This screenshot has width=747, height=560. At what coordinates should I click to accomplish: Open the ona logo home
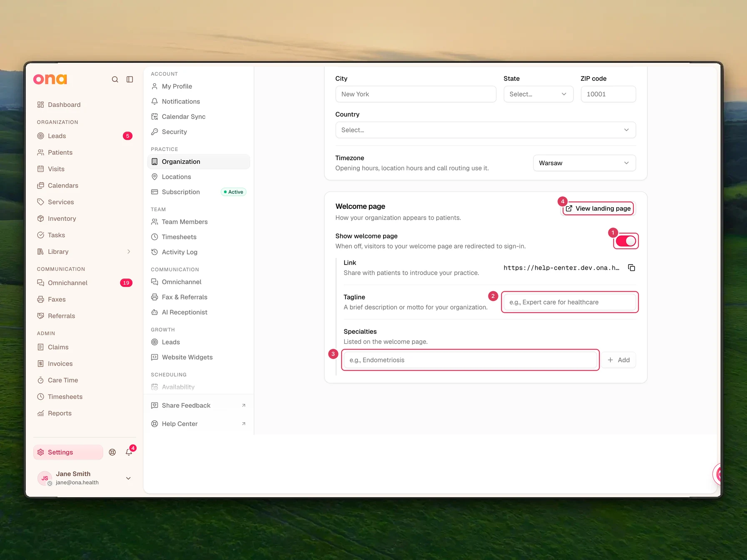(x=50, y=79)
